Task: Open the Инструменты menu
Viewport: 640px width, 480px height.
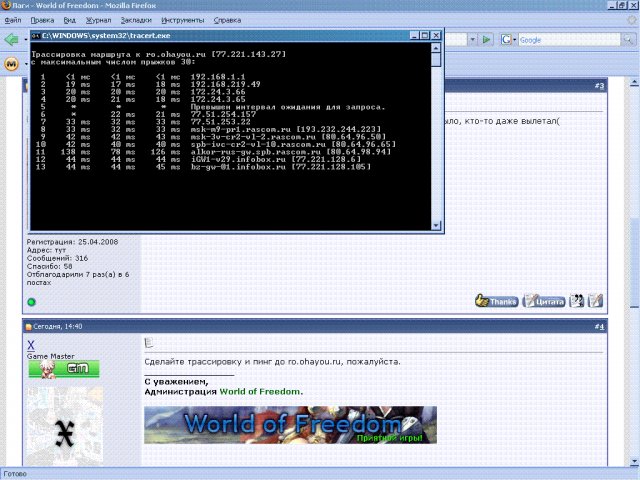Action: coord(182,20)
